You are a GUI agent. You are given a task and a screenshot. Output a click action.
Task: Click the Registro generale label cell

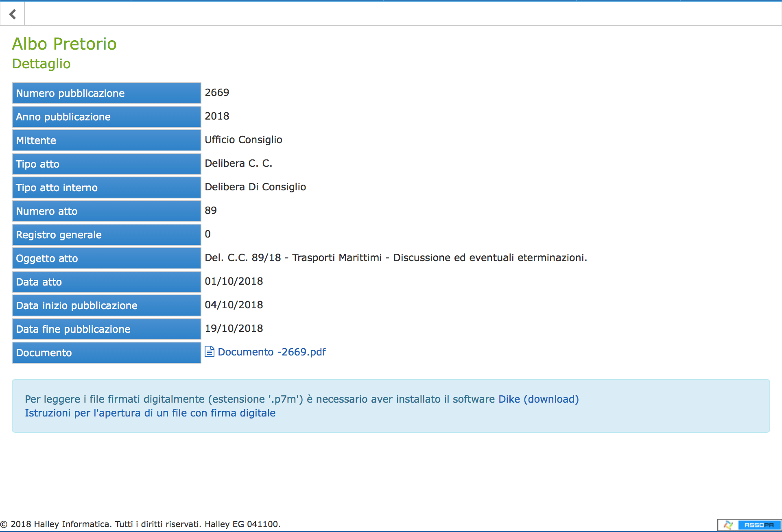point(107,235)
